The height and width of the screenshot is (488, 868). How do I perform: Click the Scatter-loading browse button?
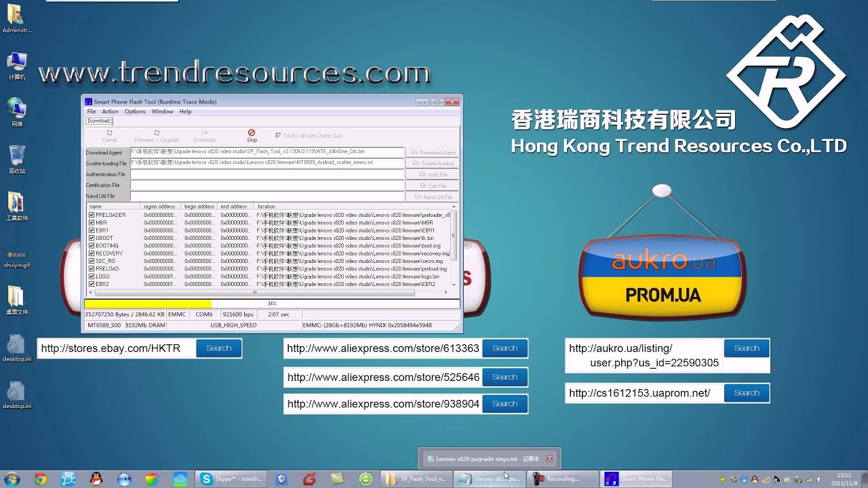(432, 163)
